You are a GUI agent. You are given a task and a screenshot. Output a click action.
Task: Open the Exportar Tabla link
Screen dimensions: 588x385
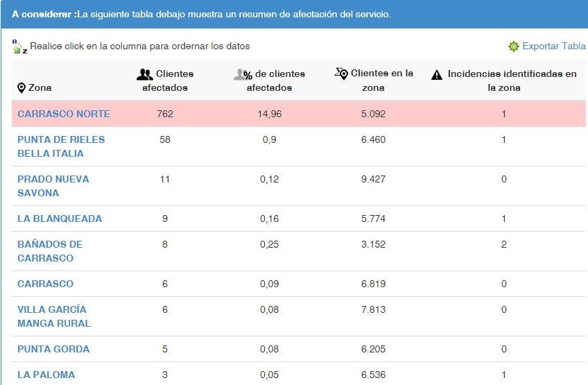(x=553, y=46)
